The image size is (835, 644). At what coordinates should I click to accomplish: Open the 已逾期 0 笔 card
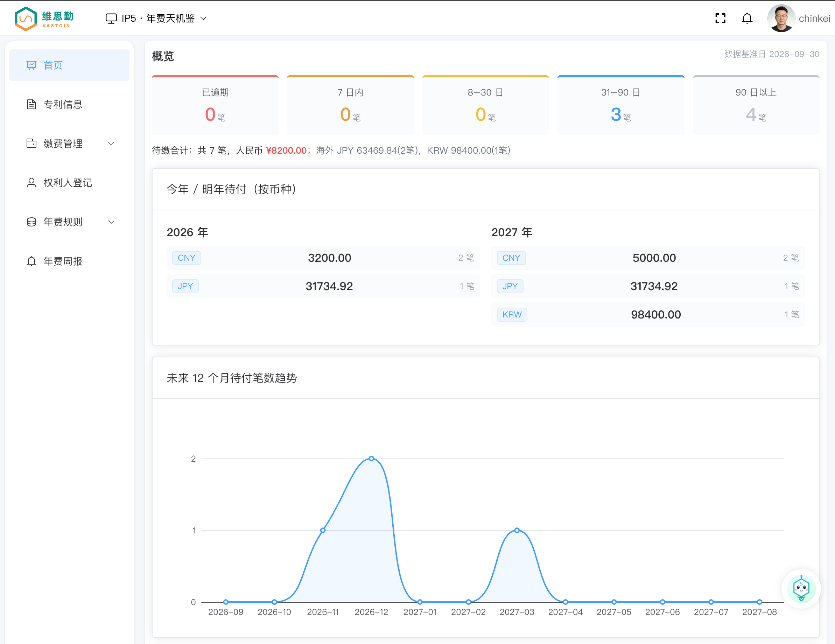(x=215, y=105)
